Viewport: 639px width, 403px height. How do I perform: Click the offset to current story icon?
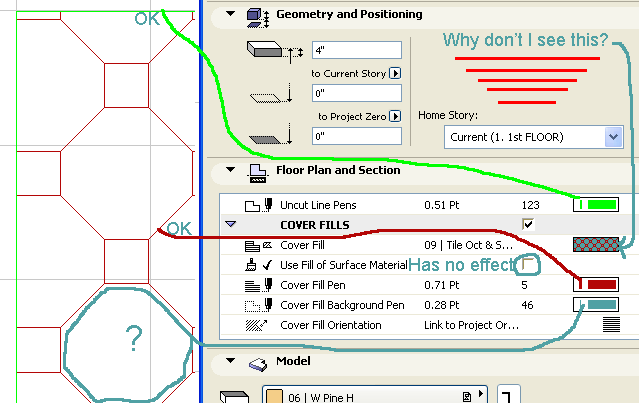tap(271, 93)
